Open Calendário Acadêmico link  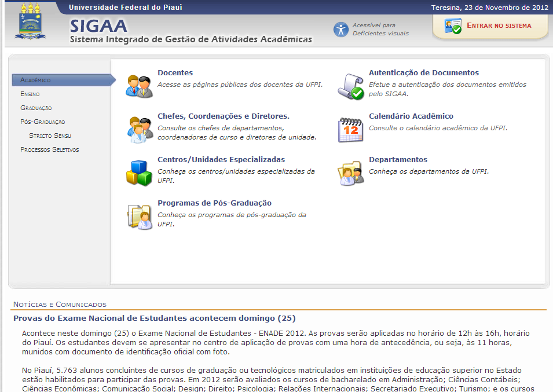click(411, 116)
